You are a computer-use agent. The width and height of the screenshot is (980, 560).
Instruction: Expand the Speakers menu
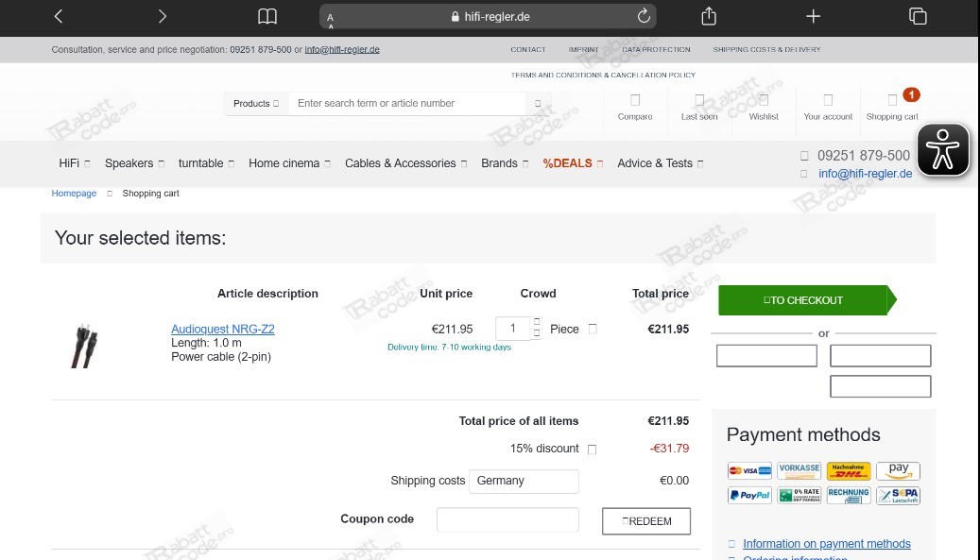[x=134, y=163]
